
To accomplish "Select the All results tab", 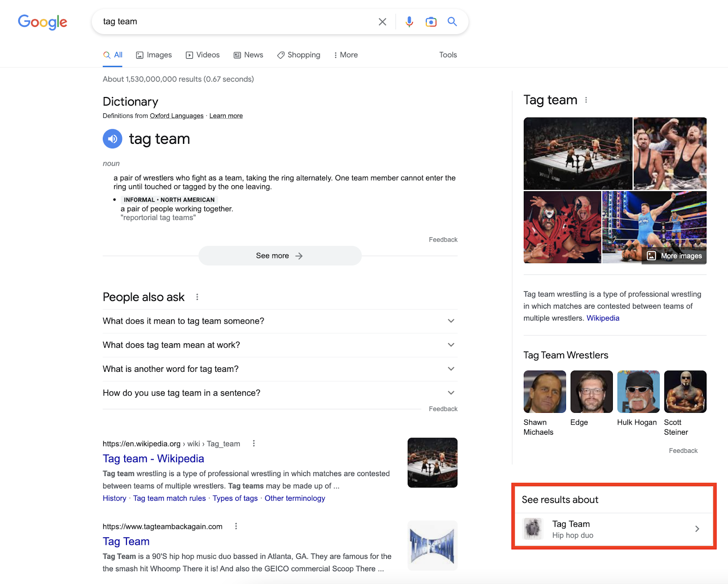I will coord(113,55).
